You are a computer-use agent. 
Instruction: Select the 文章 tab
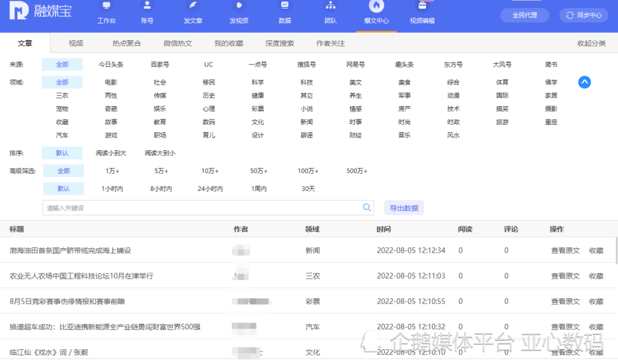pyautogui.click(x=25, y=43)
